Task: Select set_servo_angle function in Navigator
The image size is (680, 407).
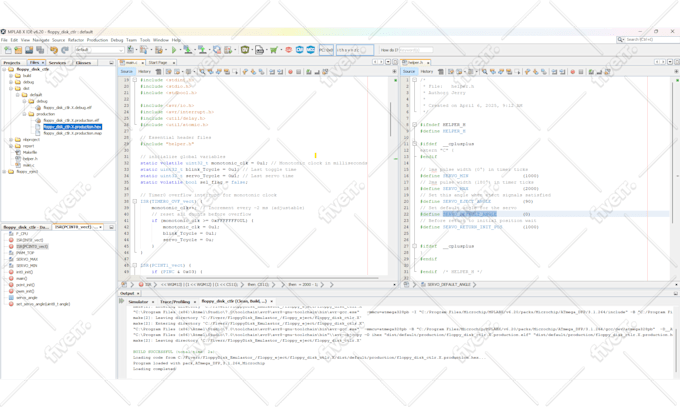Action: pos(43,304)
